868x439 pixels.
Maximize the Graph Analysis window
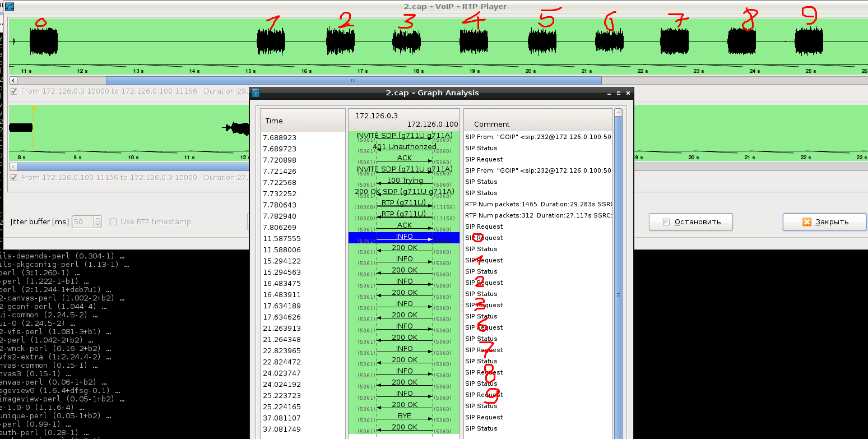point(618,93)
